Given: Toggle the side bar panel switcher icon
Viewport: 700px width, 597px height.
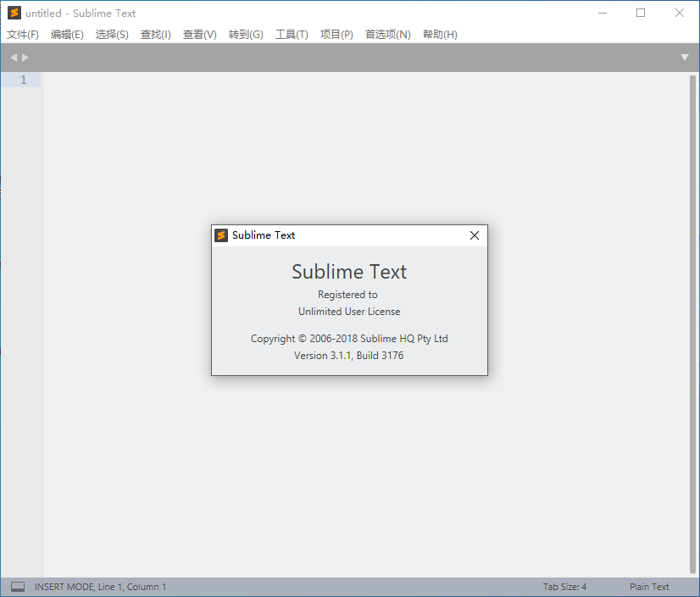Looking at the screenshot, I should tap(18, 586).
